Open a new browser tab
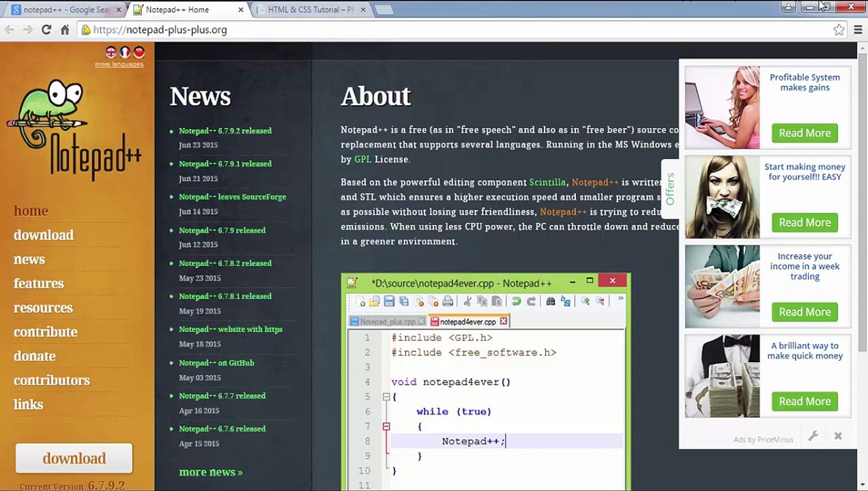 click(x=384, y=10)
